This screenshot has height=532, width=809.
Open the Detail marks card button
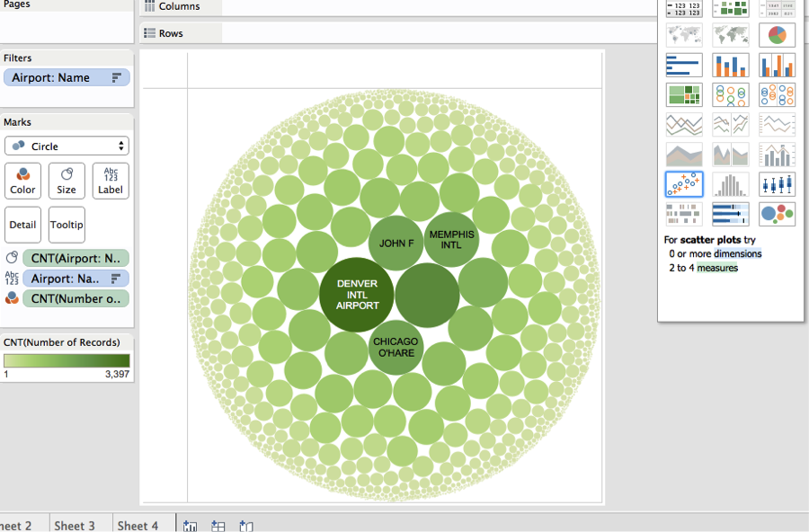[22, 225]
